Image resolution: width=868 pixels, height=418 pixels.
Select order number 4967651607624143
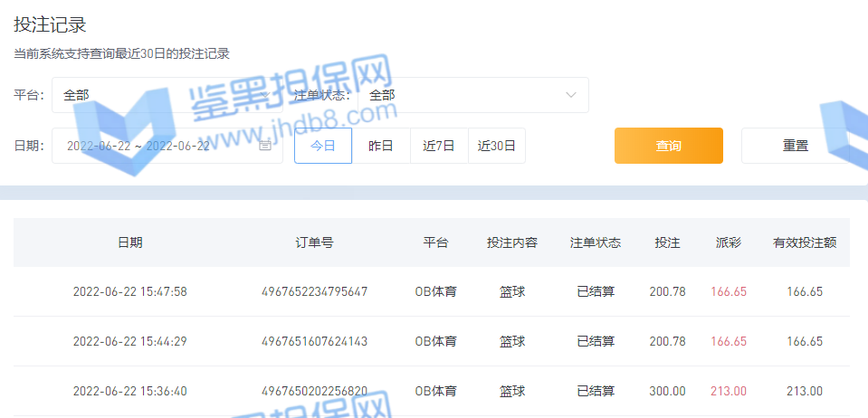(314, 341)
